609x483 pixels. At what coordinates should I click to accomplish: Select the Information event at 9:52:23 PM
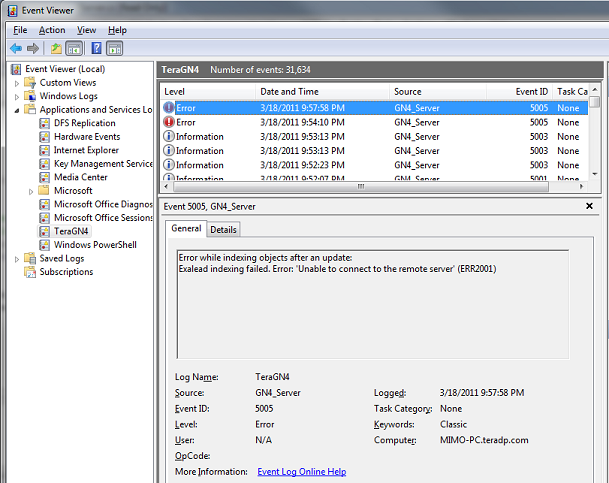pyautogui.click(x=374, y=165)
